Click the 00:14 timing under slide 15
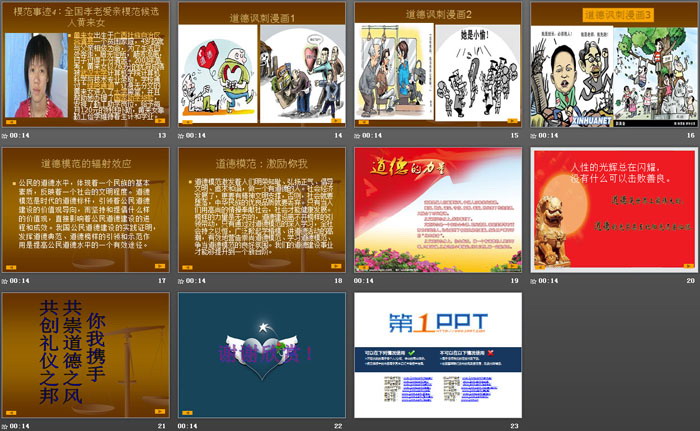This screenshot has width=700, height=431. pyautogui.click(x=372, y=135)
